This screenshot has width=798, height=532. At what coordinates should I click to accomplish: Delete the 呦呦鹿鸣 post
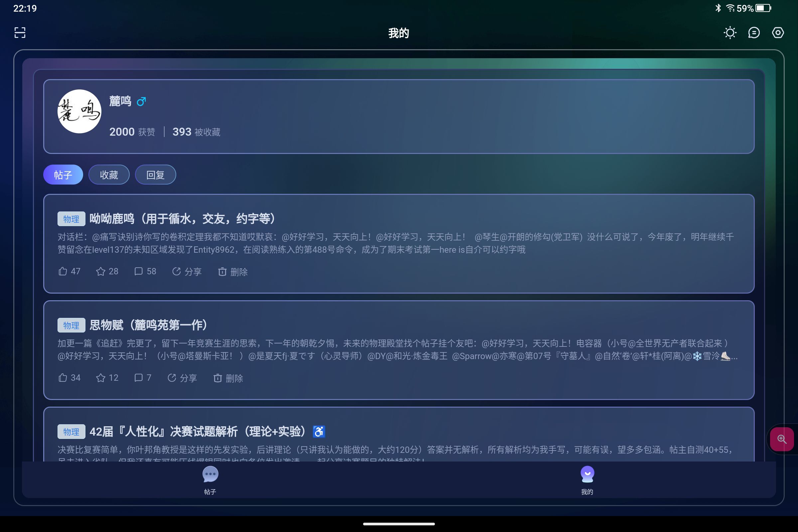coord(233,271)
